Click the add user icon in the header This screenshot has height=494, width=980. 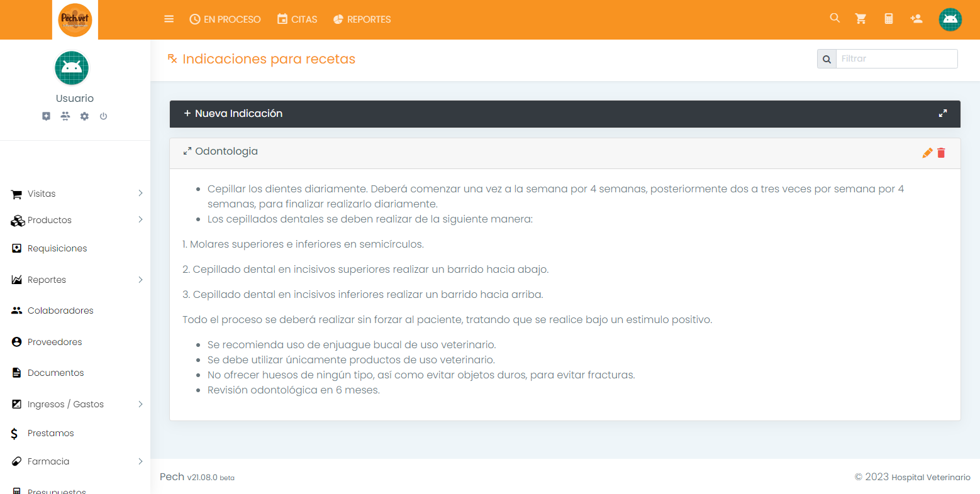916,19
